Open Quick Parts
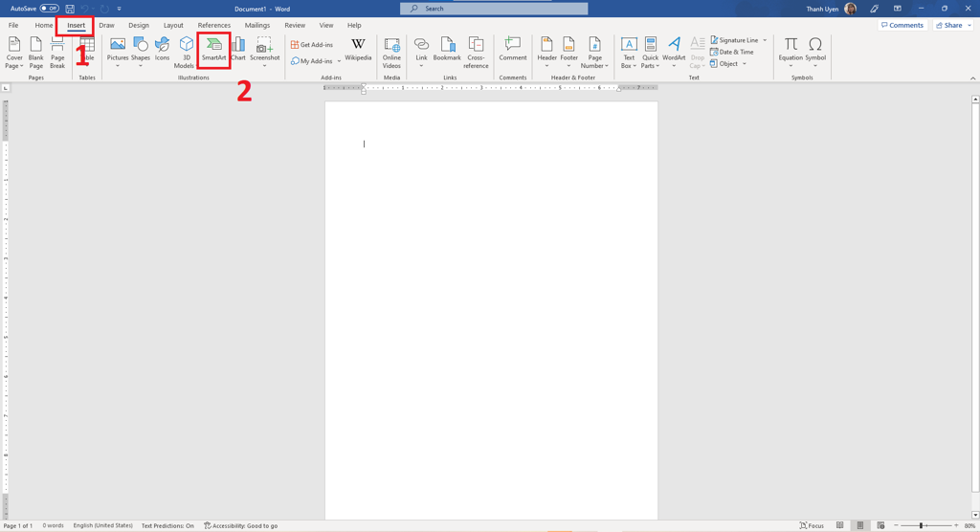Viewport: 980px width, 532px height. [650, 53]
